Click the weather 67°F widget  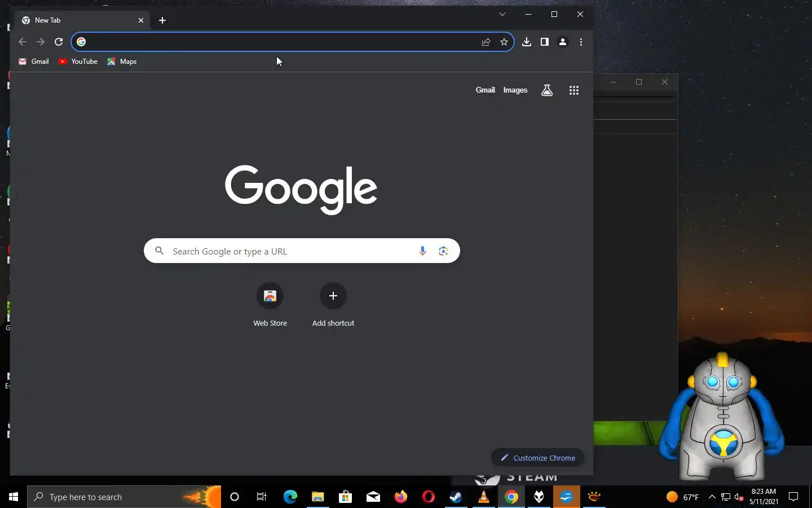point(682,497)
